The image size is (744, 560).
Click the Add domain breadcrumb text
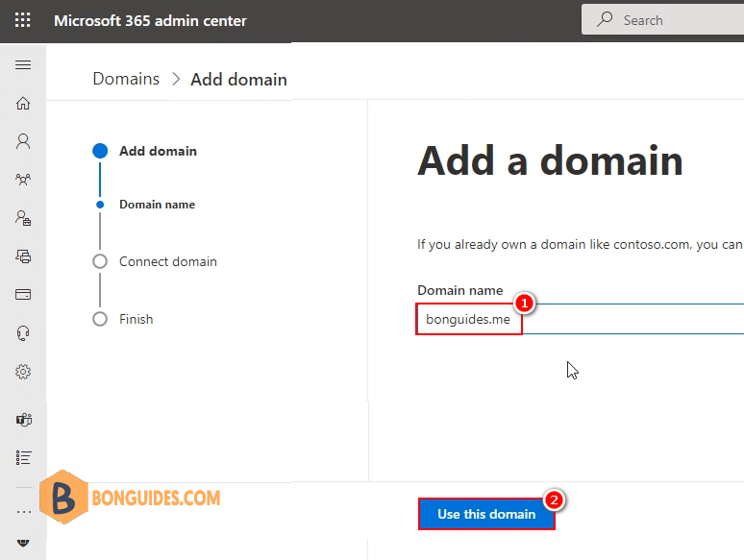coord(238,79)
